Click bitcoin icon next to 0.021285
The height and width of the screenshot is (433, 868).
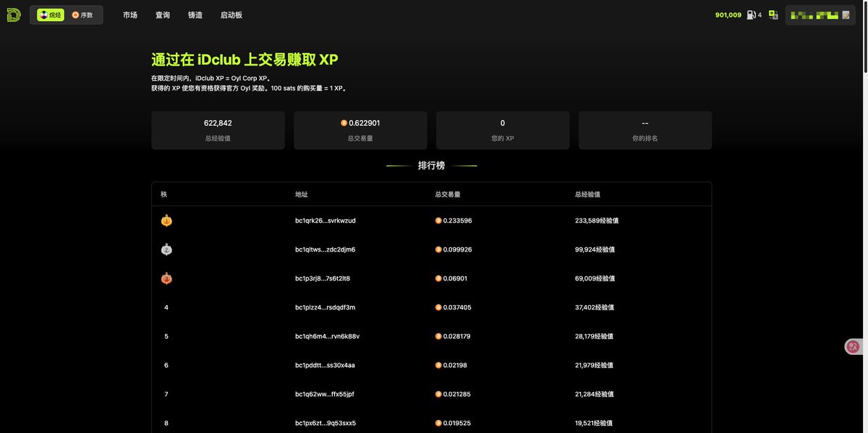coord(438,394)
